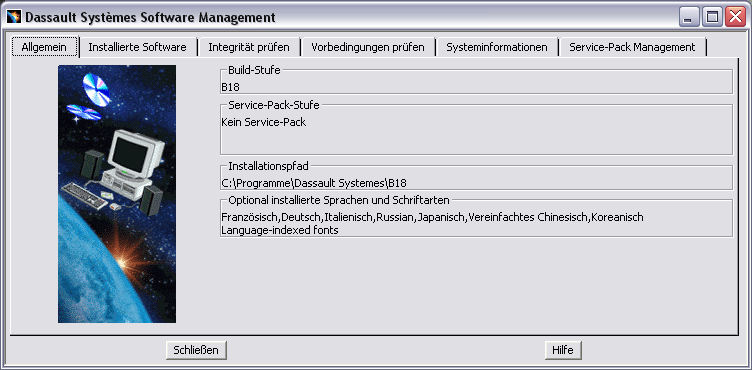
Task: Click the Language-indexed fonts line
Action: (x=280, y=230)
